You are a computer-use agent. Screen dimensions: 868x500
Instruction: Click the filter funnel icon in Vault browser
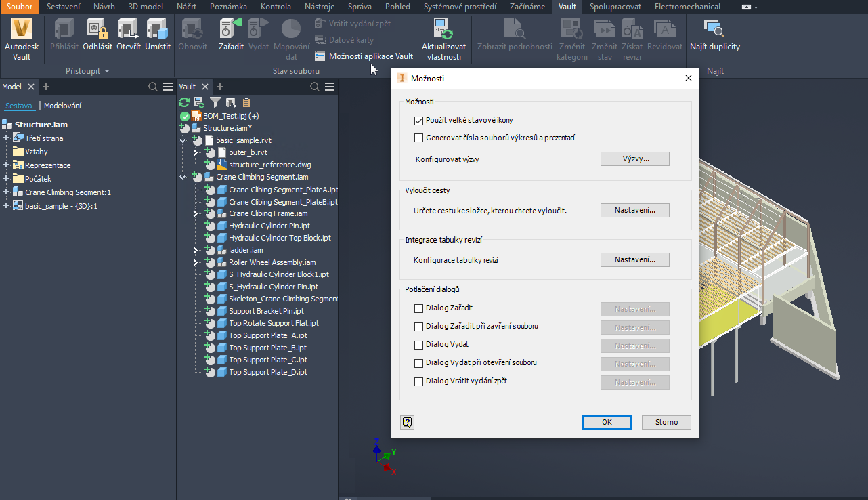coord(215,102)
